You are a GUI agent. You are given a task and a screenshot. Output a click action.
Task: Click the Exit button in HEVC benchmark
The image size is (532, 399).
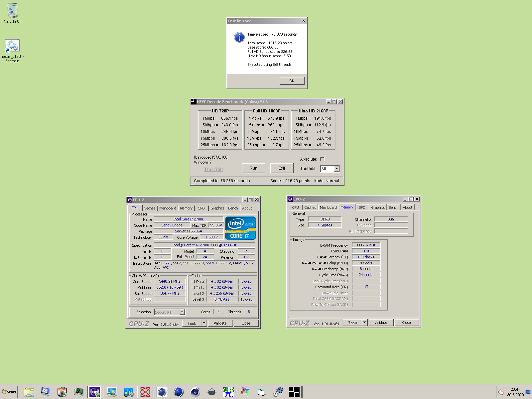coord(282,168)
